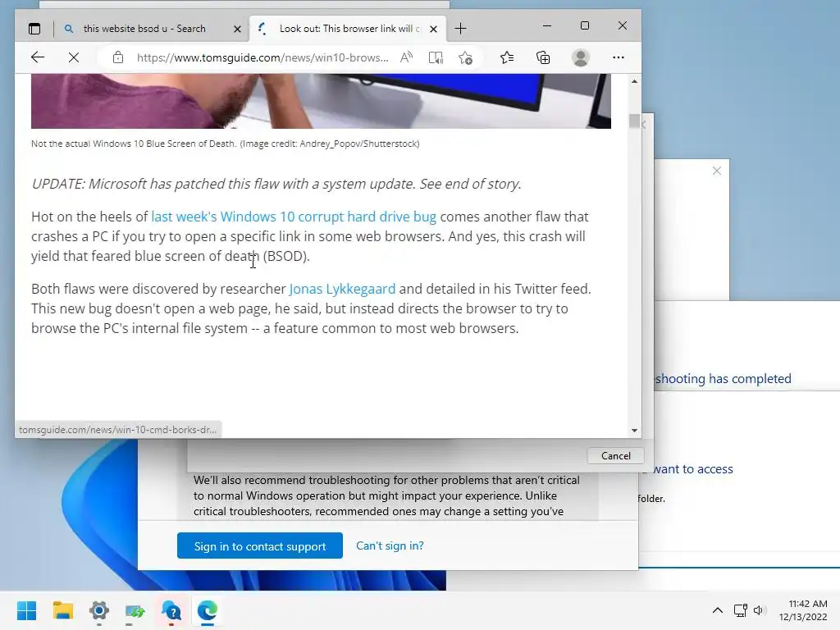Close the 'this website bsod u' tab

click(237, 29)
